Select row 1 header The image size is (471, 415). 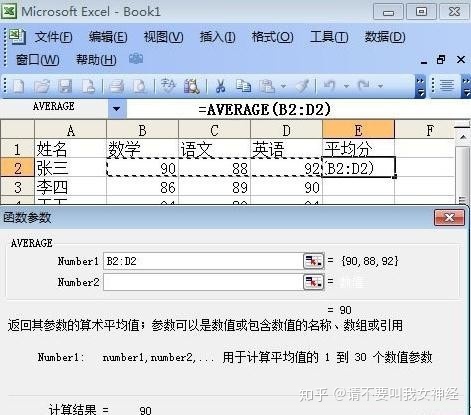pyautogui.click(x=17, y=149)
